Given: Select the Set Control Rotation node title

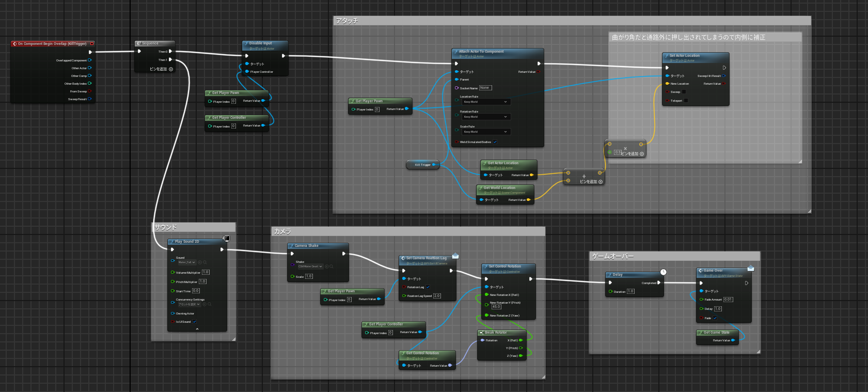Looking at the screenshot, I should 504,266.
